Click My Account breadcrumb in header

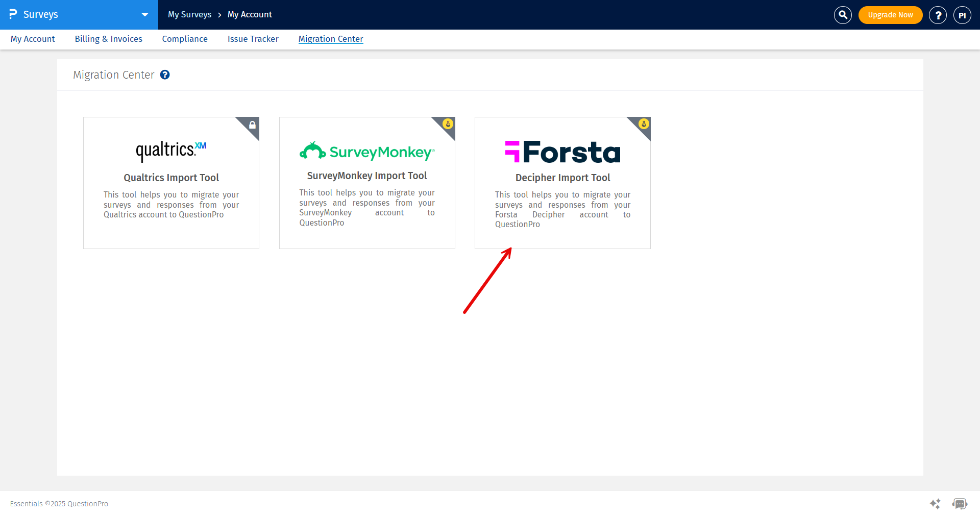click(250, 15)
